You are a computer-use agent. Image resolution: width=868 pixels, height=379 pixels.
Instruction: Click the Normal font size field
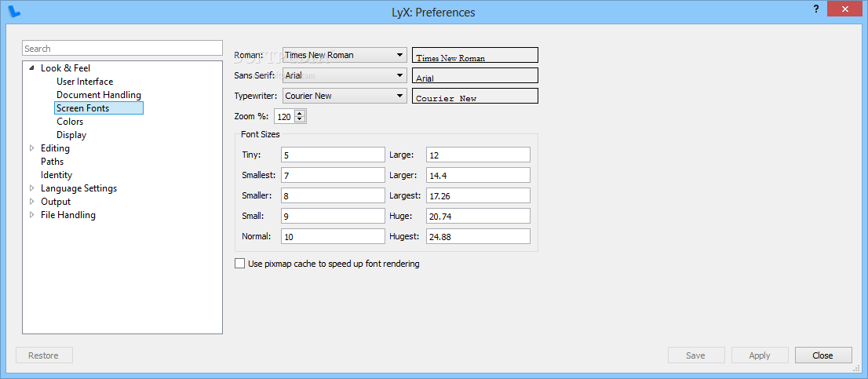pos(333,237)
